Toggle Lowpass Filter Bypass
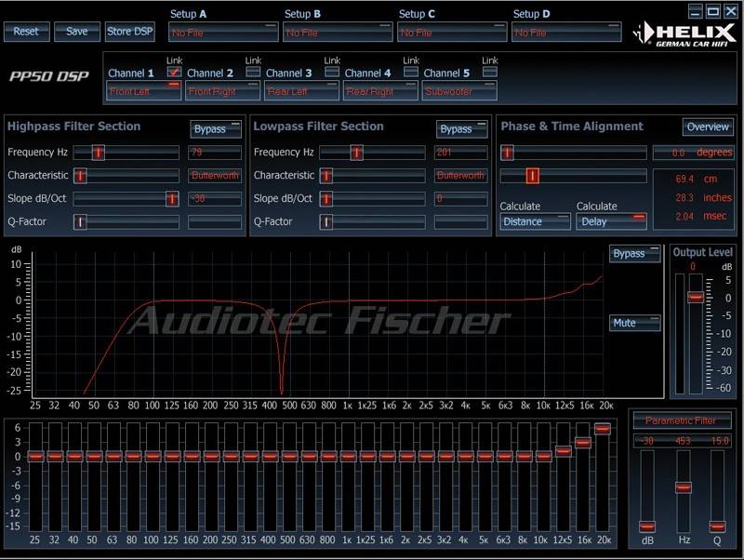The height and width of the screenshot is (560, 744). click(461, 129)
